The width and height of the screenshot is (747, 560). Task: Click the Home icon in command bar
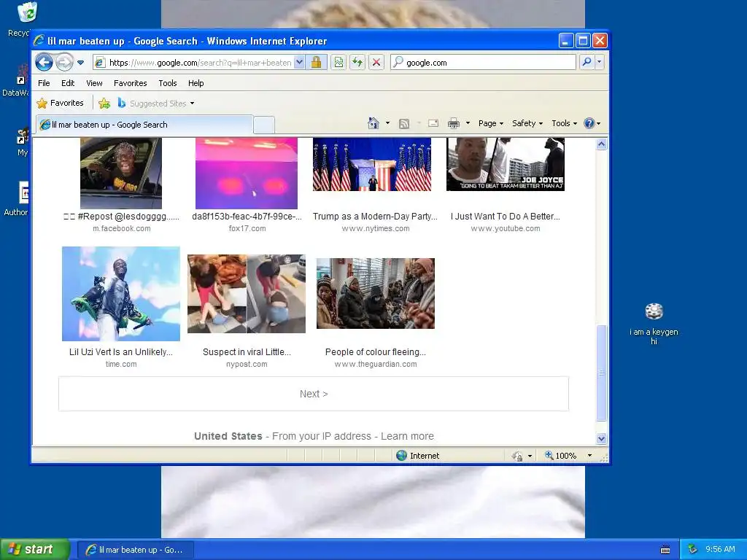pyautogui.click(x=373, y=123)
